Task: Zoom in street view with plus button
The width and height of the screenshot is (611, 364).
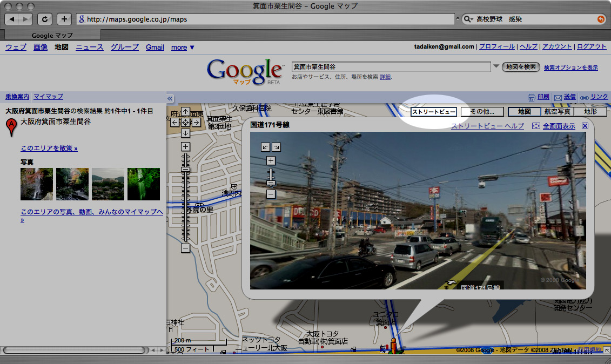Action: [271, 160]
